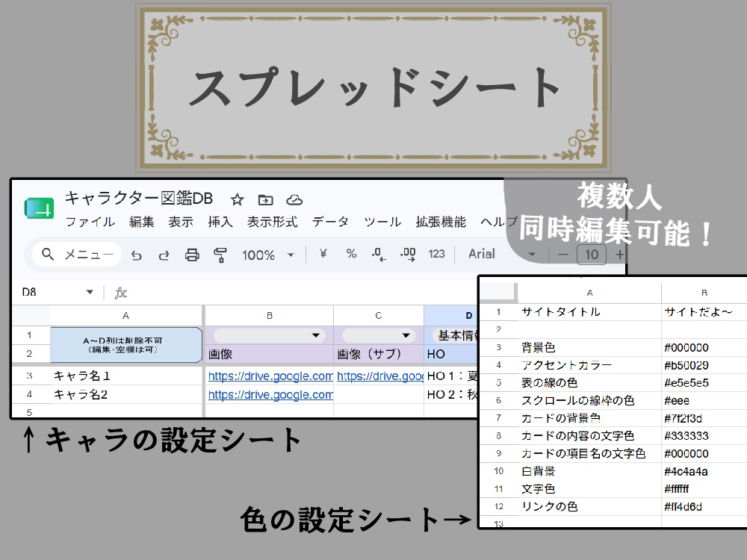The width and height of the screenshot is (747, 560).
Task: Click the font size field showing 10
Action: click(x=592, y=255)
